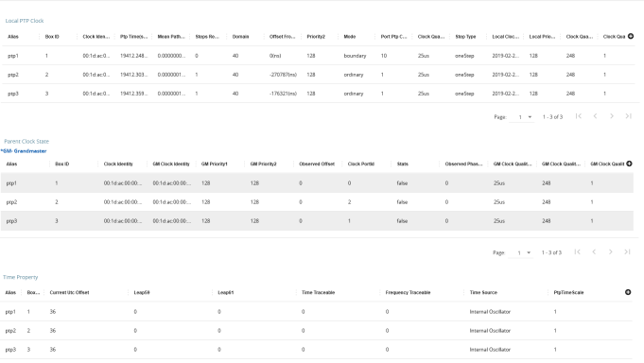The image size is (644, 363).
Task: Sort Local PTP Clock by Alias column
Action: click(13, 37)
